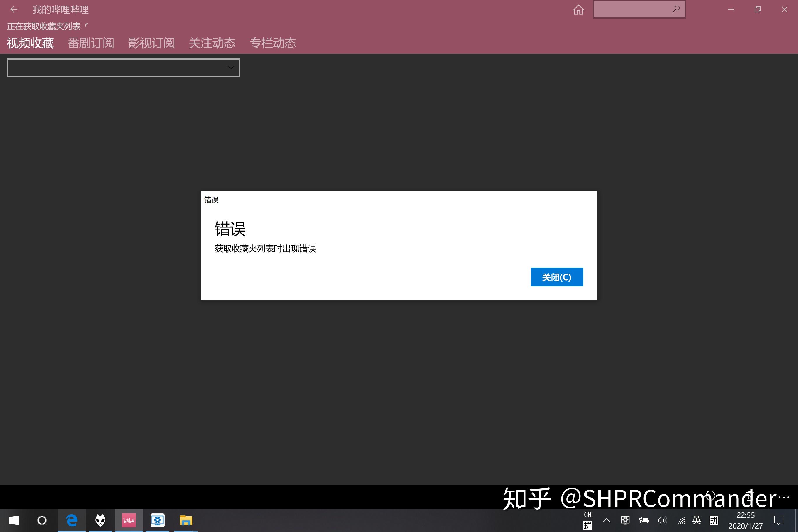Switch to the 番剧订阅 tab

tap(91, 43)
